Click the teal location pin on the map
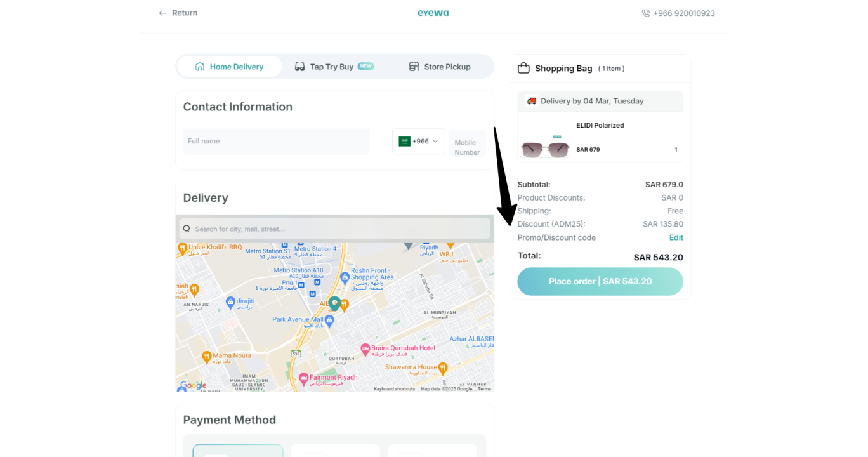This screenshot has width=868, height=457. point(334,303)
